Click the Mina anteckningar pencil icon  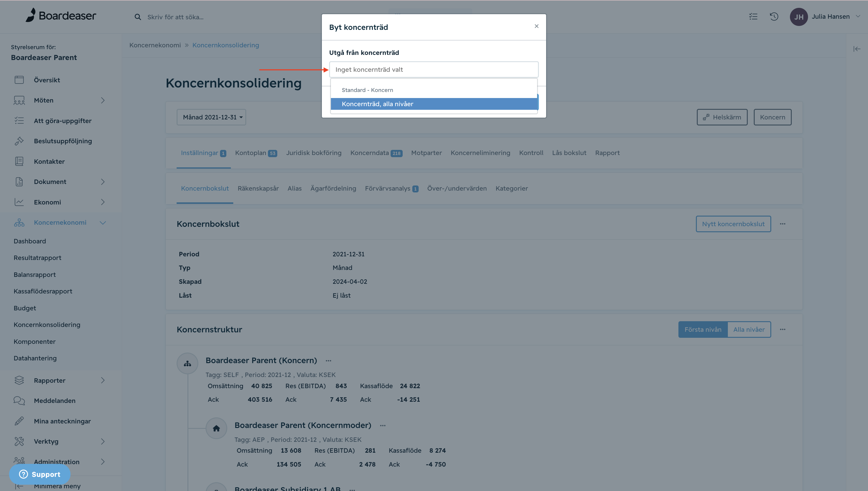pos(19,421)
